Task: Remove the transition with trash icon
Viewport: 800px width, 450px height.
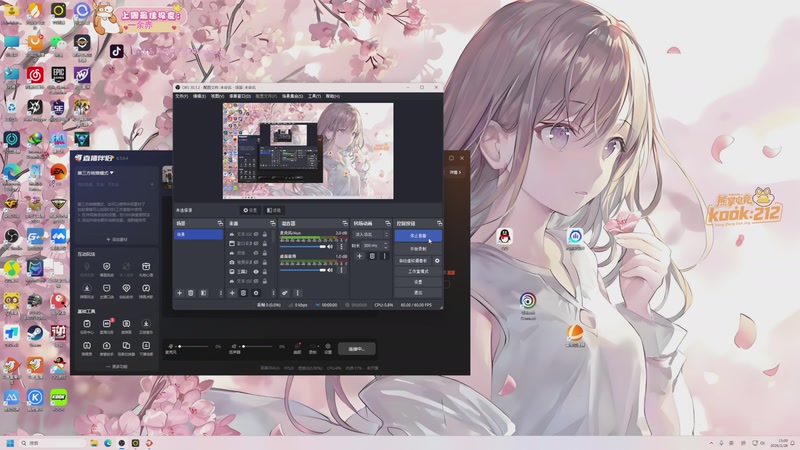Action: click(372, 256)
